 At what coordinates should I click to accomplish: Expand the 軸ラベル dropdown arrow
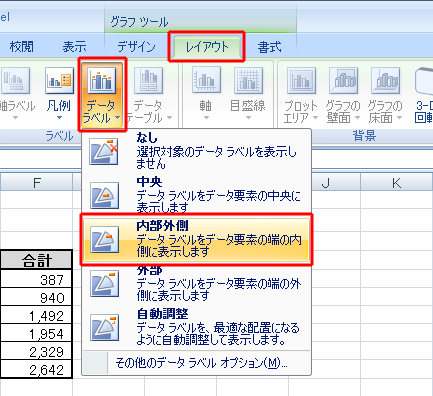coord(15,117)
